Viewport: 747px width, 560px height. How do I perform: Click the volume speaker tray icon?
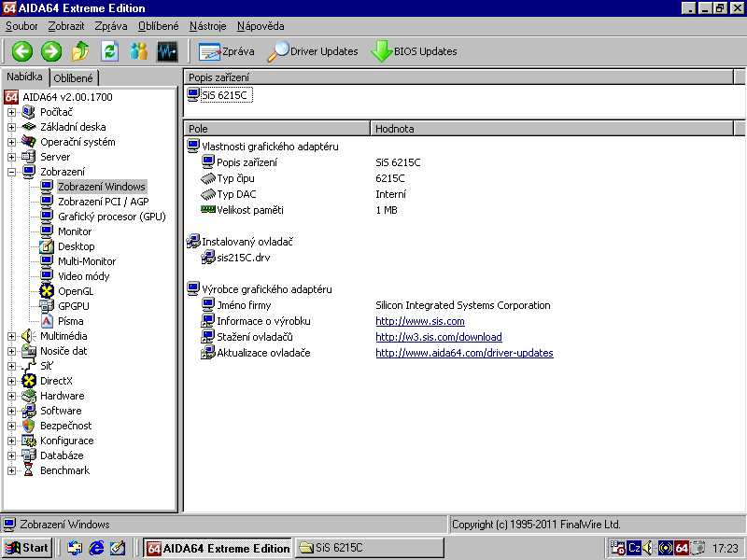[x=649, y=548]
